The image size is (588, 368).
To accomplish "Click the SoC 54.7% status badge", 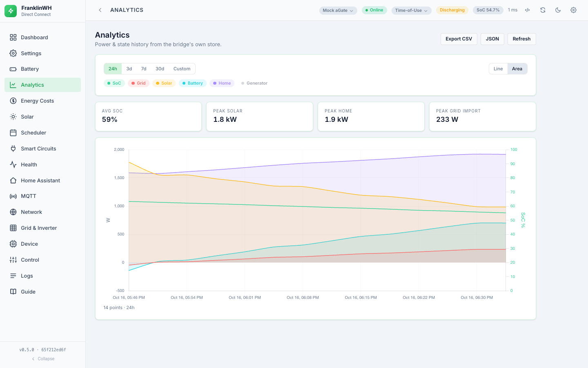I will [x=488, y=10].
